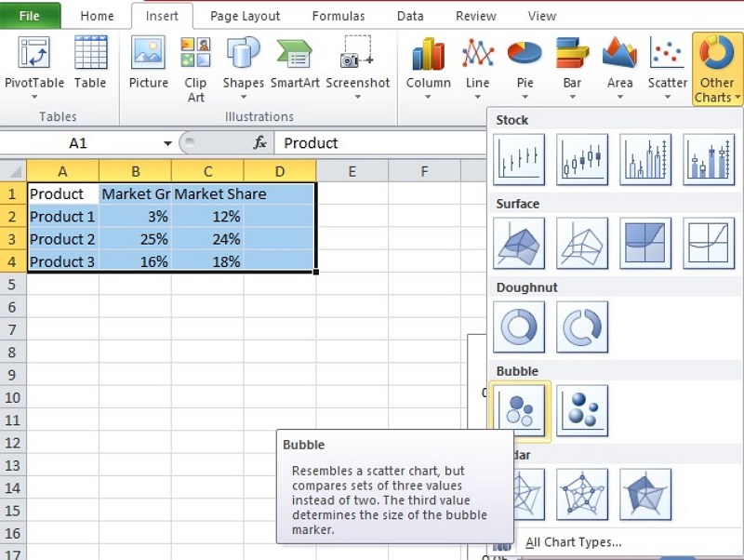Select the 3-D Bubble chart type

pos(581,410)
